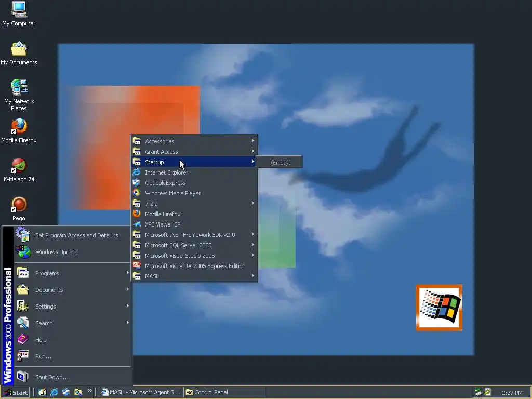532x399 pixels.
Task: Click the Start button
Action: tap(15, 393)
